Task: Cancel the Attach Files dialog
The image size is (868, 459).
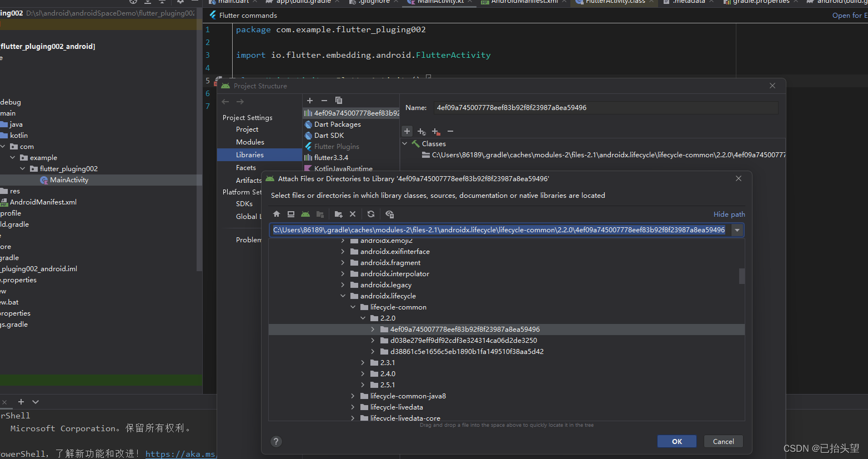Action: (724, 441)
